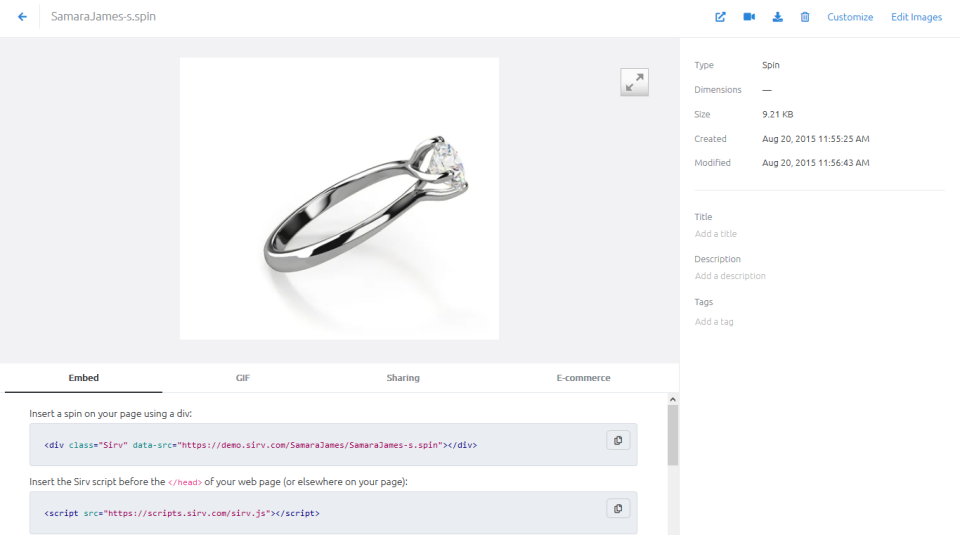Click the SamaraJames-s.spin filename

tap(103, 17)
